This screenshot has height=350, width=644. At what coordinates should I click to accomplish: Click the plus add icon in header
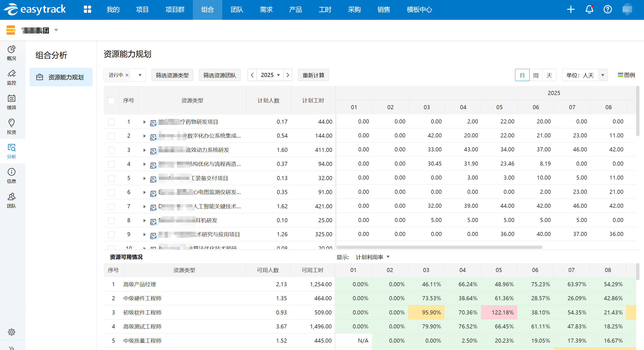(571, 10)
